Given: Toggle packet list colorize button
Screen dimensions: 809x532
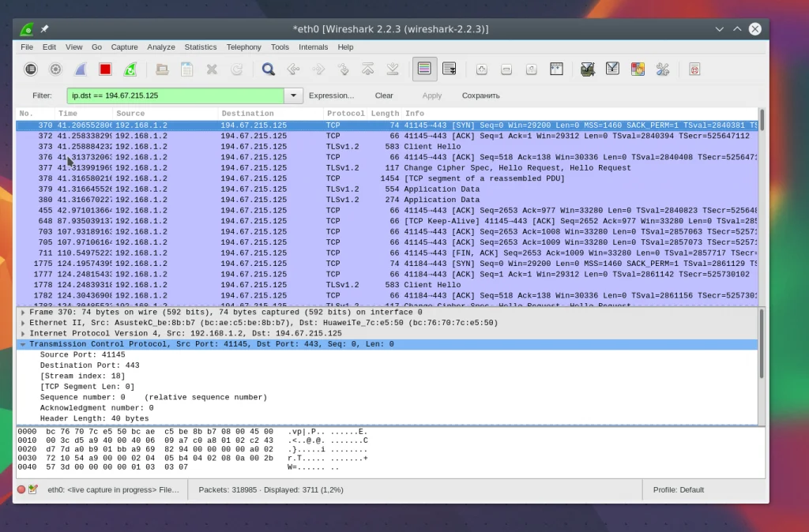Looking at the screenshot, I should pyautogui.click(x=424, y=69).
